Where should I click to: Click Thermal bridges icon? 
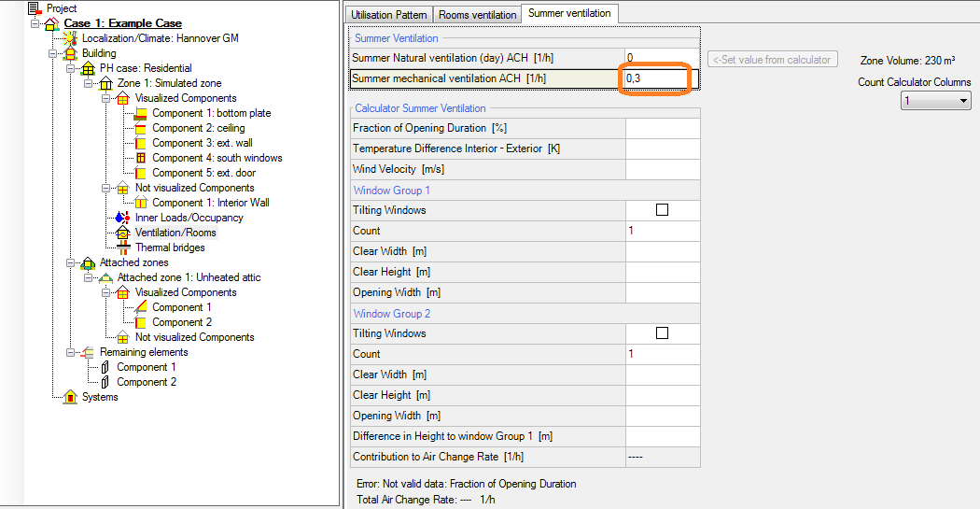[x=123, y=247]
